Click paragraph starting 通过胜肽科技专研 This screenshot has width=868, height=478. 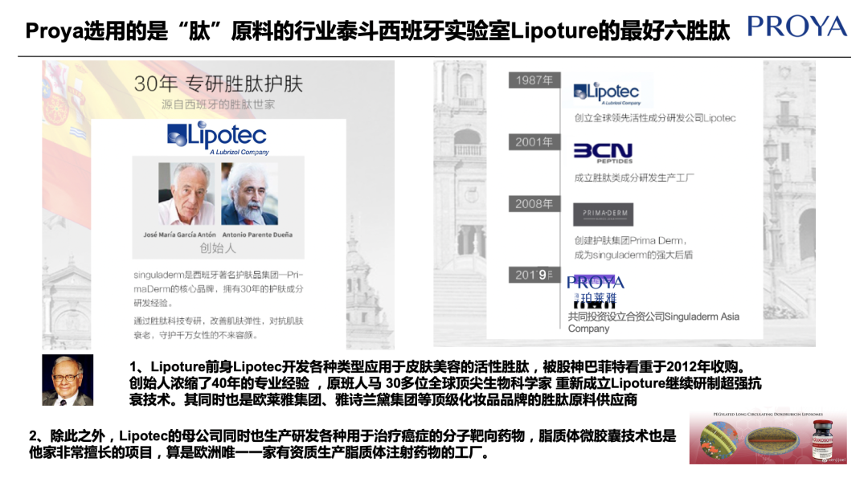point(218,328)
